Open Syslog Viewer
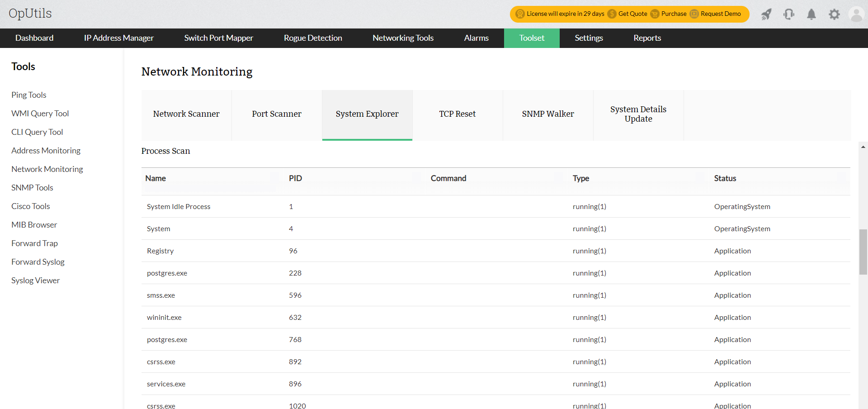Image resolution: width=868 pixels, height=409 pixels. click(x=35, y=281)
